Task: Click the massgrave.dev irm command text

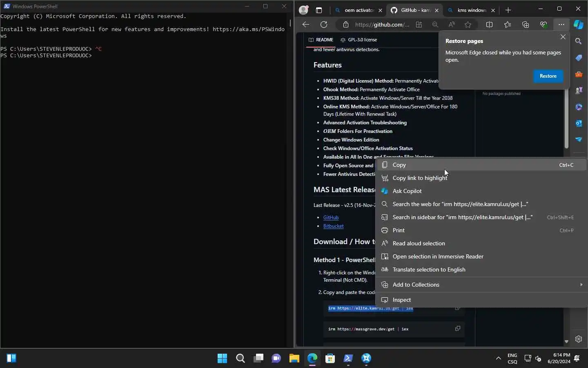Action: (x=368, y=329)
